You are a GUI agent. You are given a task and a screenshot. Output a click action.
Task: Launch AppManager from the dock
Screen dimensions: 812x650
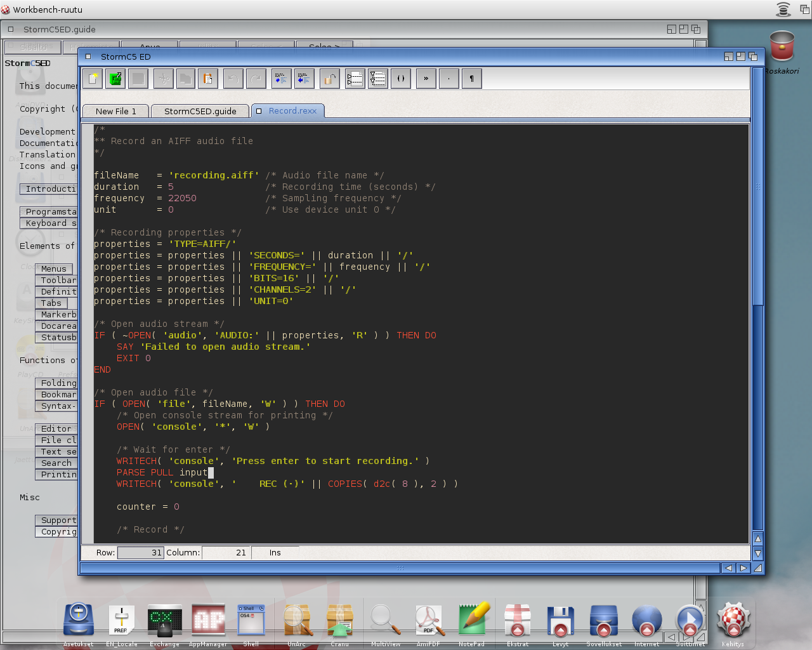[208, 620]
